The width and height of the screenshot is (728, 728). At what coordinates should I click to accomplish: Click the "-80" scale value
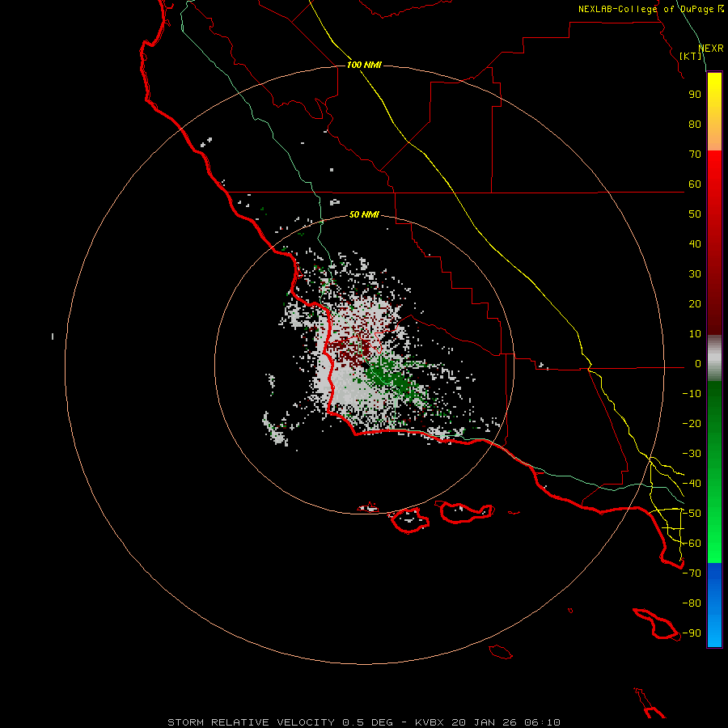[692, 603]
